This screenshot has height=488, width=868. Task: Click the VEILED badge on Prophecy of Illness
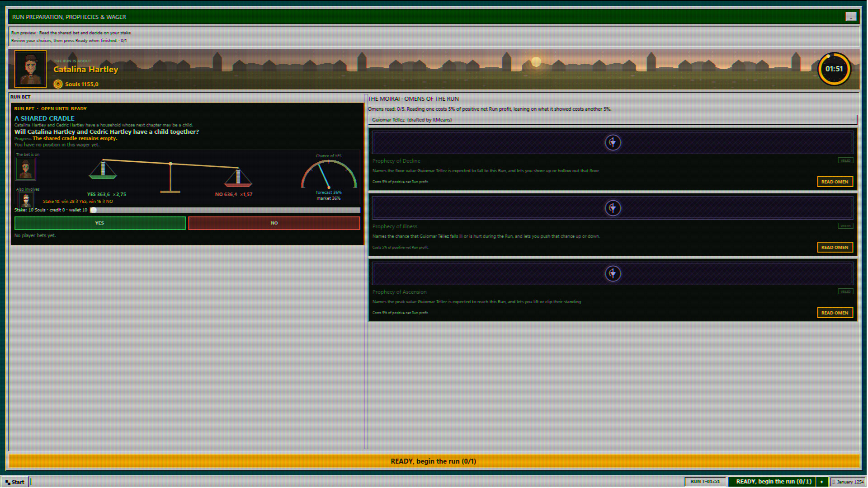pyautogui.click(x=845, y=226)
